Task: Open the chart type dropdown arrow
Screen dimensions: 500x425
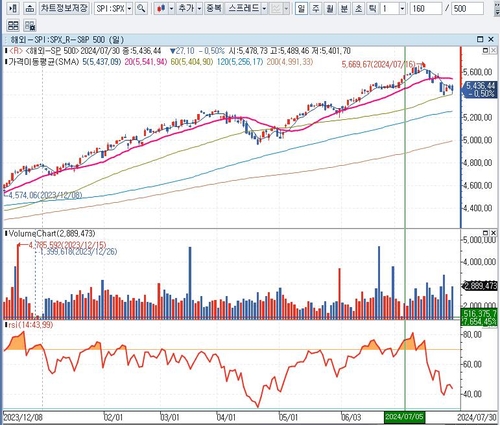Action: (171, 8)
